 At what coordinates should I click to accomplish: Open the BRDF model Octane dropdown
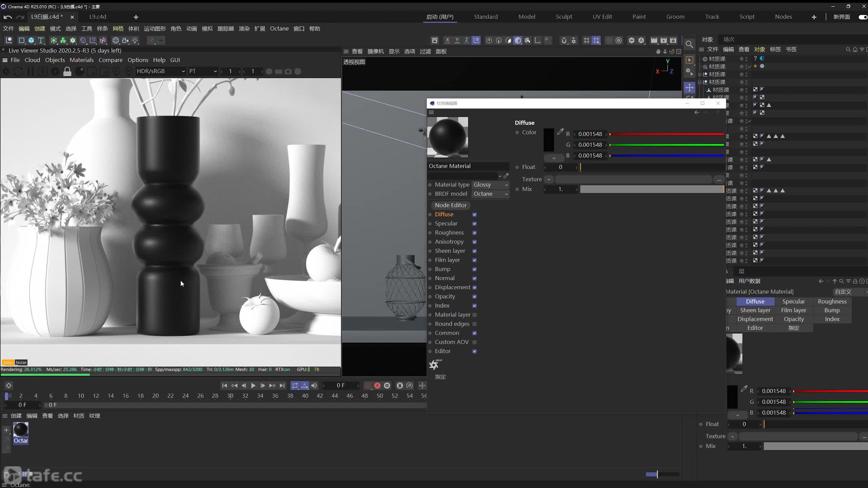pos(490,194)
